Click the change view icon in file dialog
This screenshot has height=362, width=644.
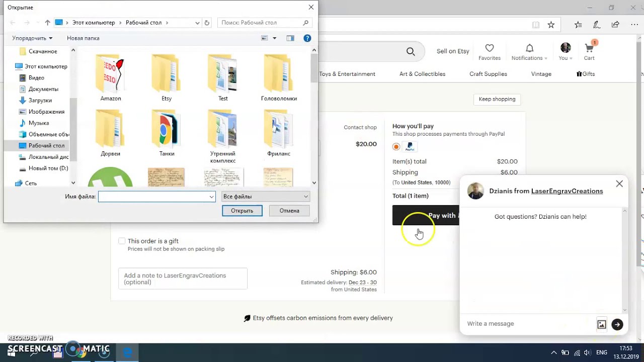pyautogui.click(x=265, y=38)
